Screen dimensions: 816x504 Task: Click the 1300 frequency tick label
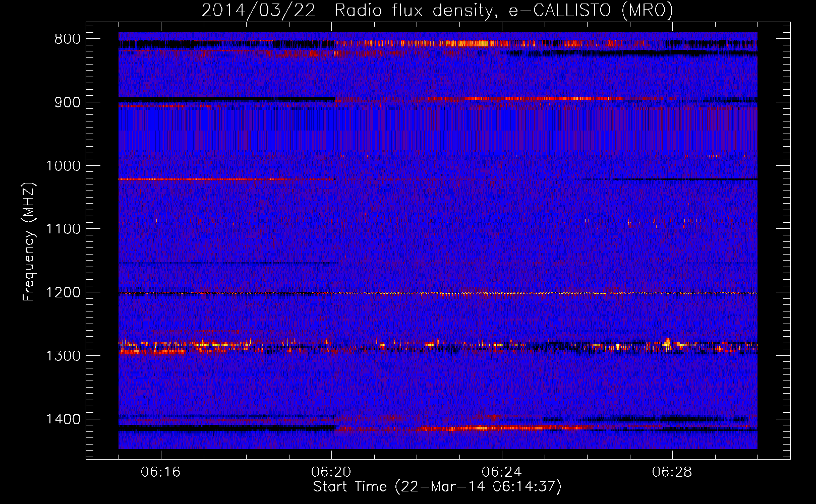[x=63, y=356]
